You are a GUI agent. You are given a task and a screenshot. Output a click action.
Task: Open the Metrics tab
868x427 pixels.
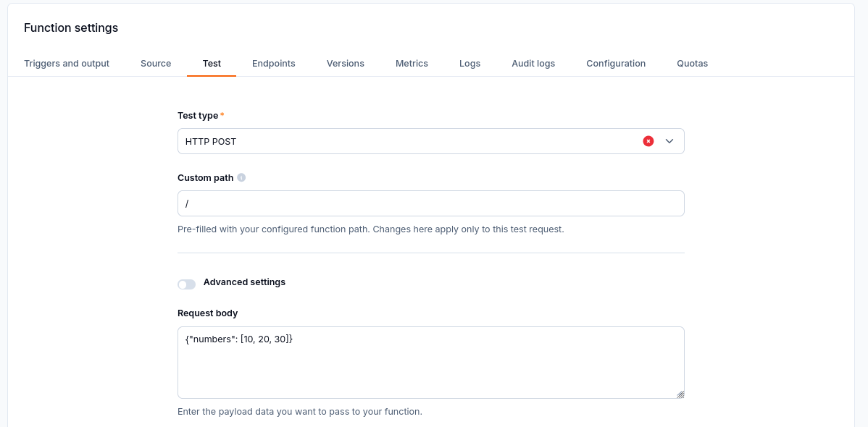(412, 63)
